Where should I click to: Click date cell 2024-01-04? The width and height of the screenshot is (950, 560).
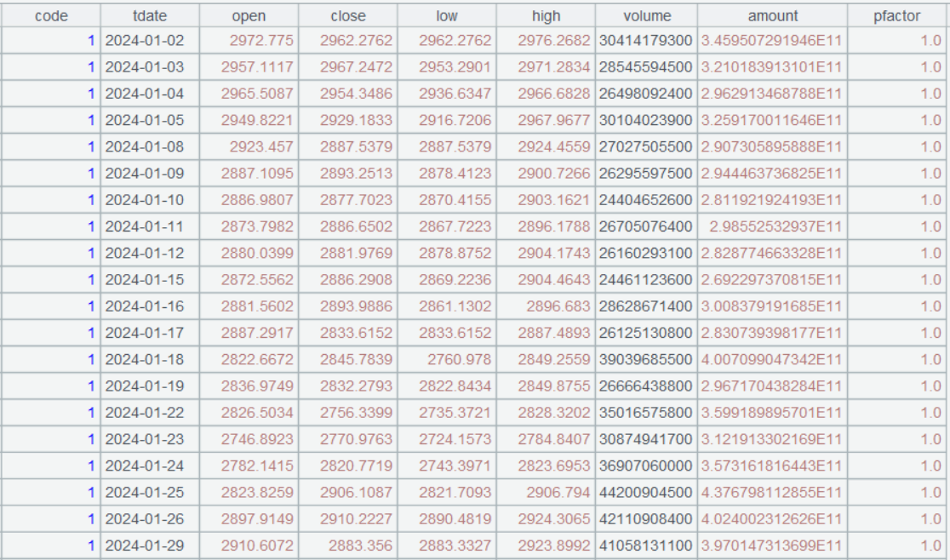[150, 94]
